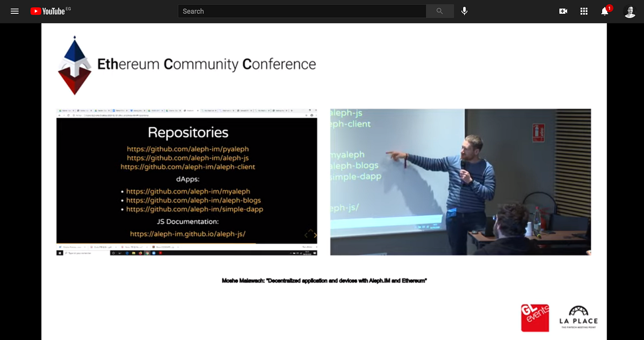Open the YouTube hamburger guide menu
This screenshot has height=340, width=644.
click(x=15, y=11)
